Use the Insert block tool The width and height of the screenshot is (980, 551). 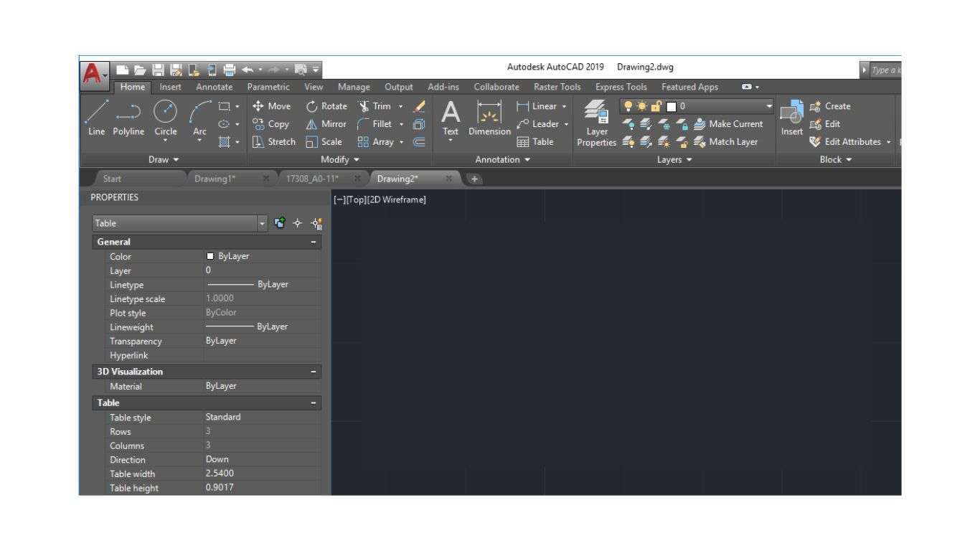coord(792,118)
